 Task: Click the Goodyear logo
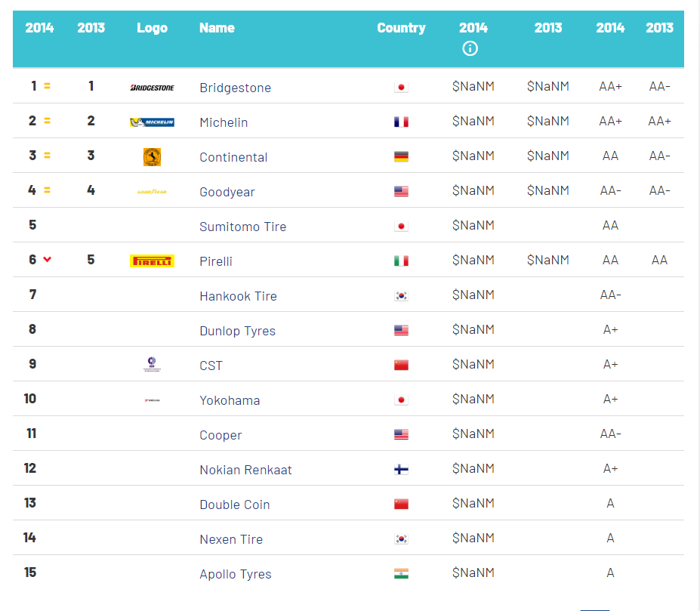coord(153,192)
